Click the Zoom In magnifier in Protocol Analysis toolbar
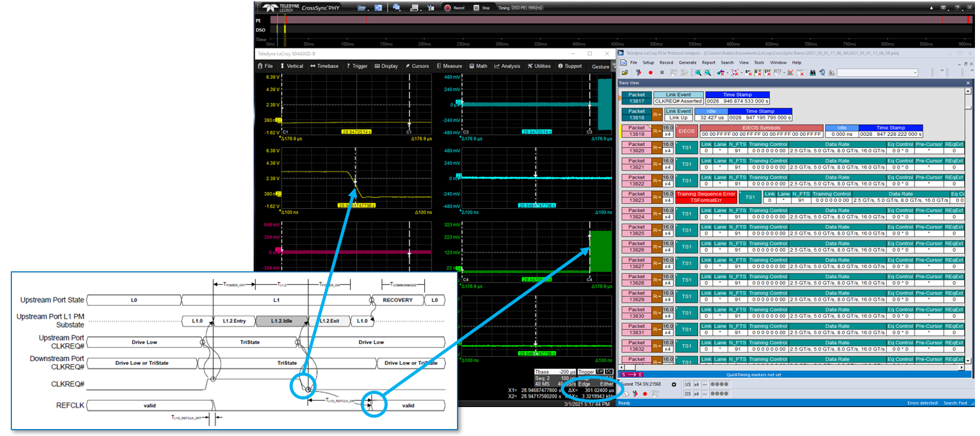This screenshot has height=436, width=980. pos(697,74)
